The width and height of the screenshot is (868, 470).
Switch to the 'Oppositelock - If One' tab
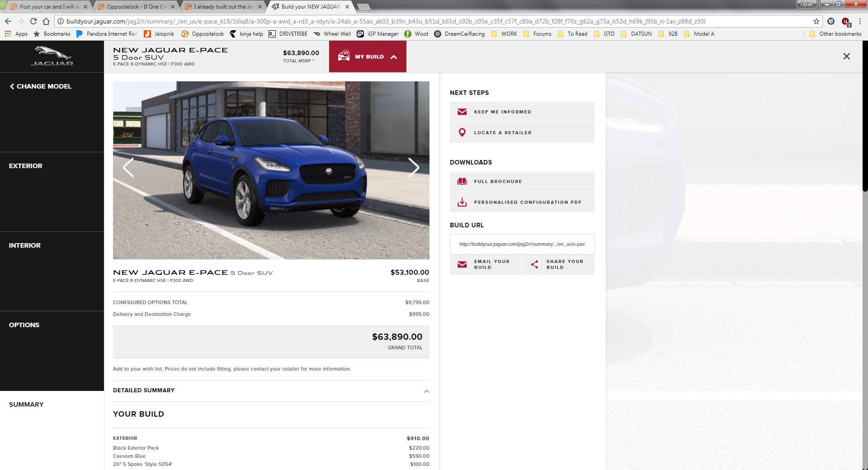(136, 7)
